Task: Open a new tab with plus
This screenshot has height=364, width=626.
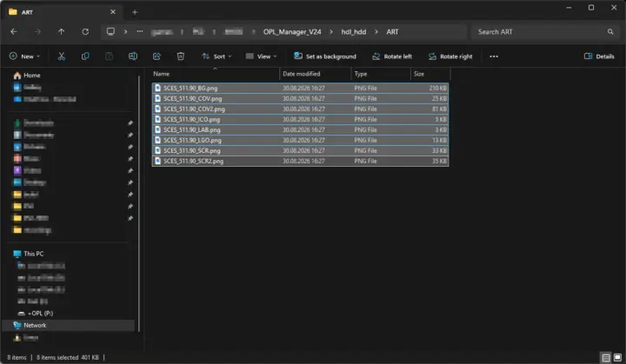Action: pos(135,12)
